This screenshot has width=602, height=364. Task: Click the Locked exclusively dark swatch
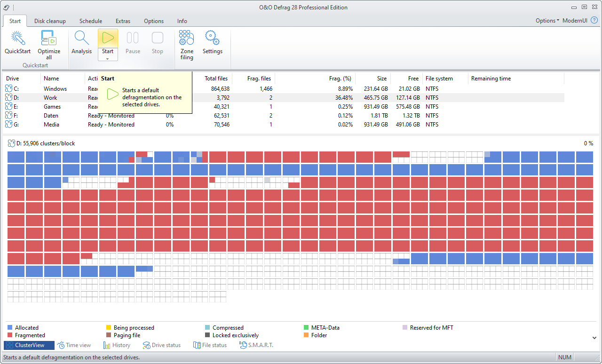point(207,335)
